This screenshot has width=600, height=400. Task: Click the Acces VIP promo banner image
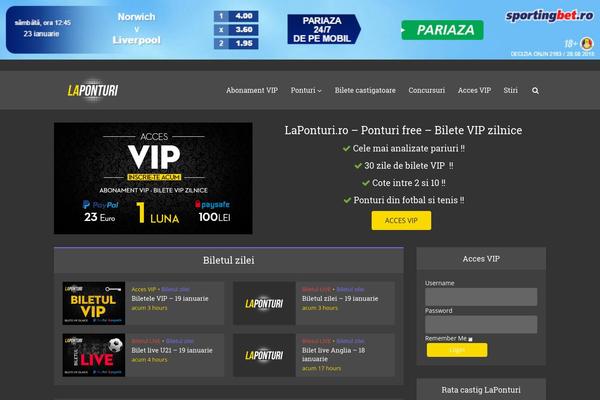[x=153, y=178]
